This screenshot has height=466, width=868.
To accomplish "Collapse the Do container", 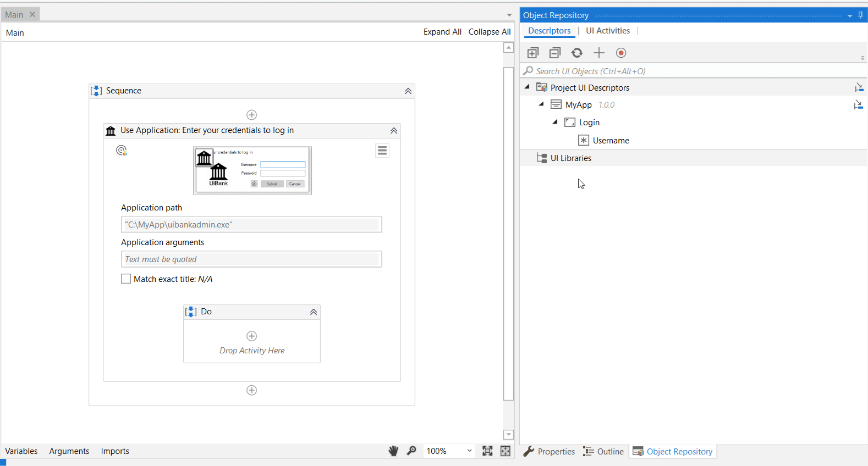I will coord(314,312).
